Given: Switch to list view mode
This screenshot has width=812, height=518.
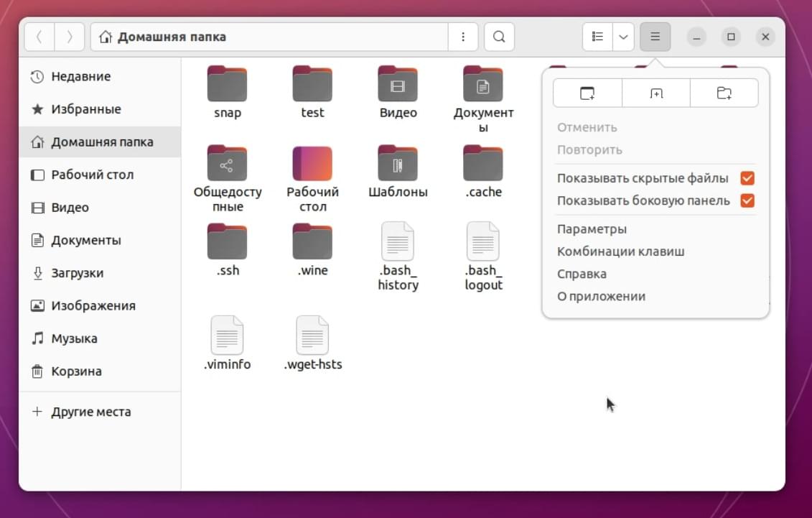Looking at the screenshot, I should tap(597, 37).
